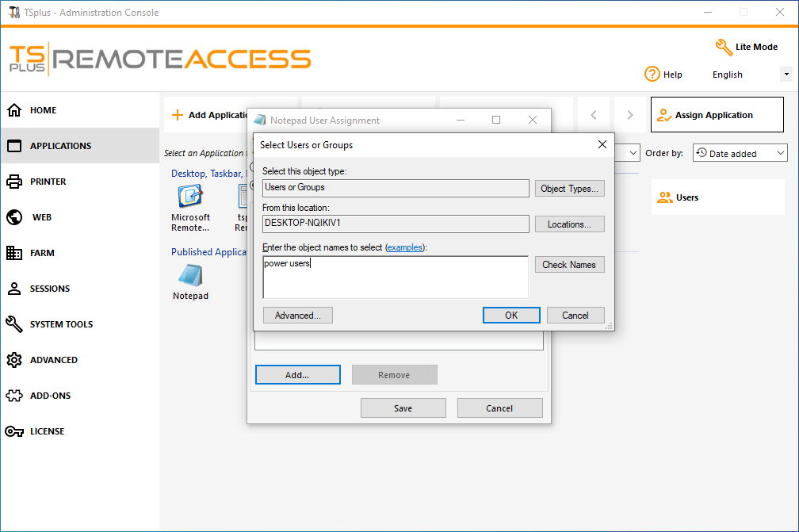Click the Object Types button

coord(569,189)
